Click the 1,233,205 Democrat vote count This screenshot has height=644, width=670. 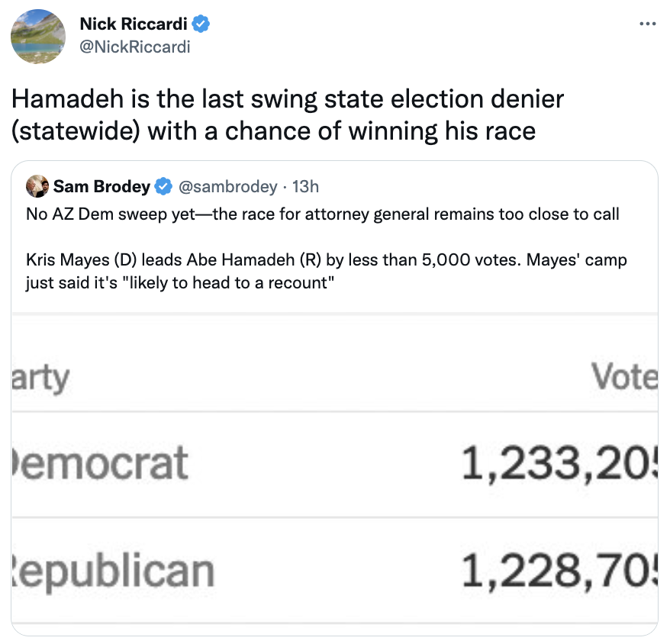(x=560, y=465)
